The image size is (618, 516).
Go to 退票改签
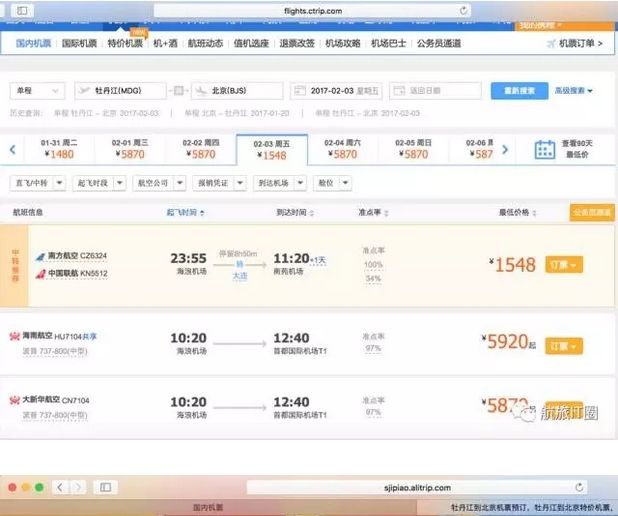pyautogui.click(x=297, y=43)
